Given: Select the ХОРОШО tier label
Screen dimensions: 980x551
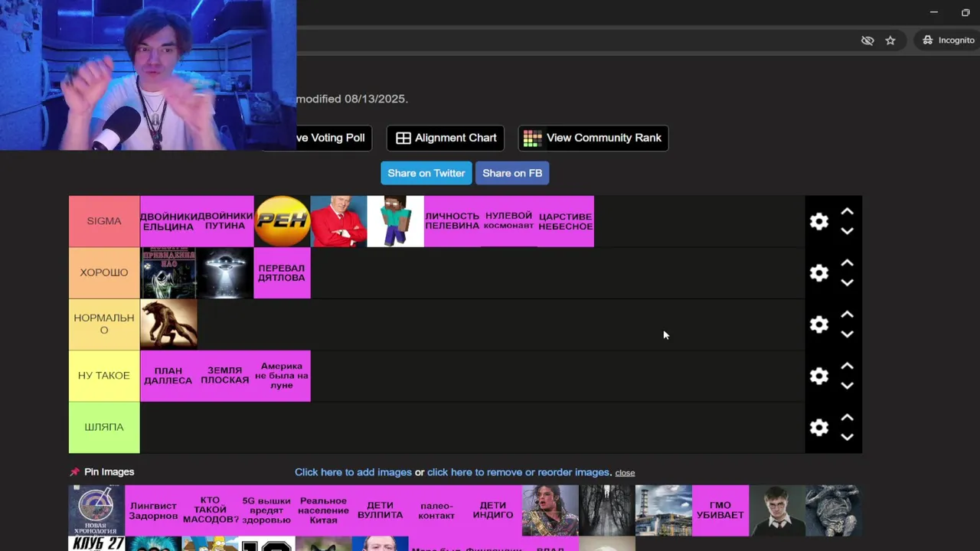Looking at the screenshot, I should 104,272.
